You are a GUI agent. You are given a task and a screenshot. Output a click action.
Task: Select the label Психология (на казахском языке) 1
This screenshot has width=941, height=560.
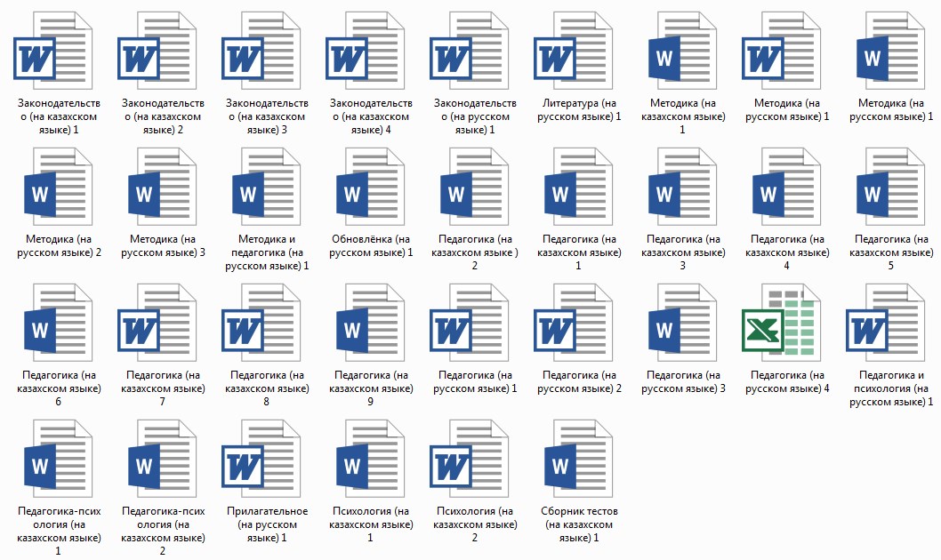click(371, 524)
